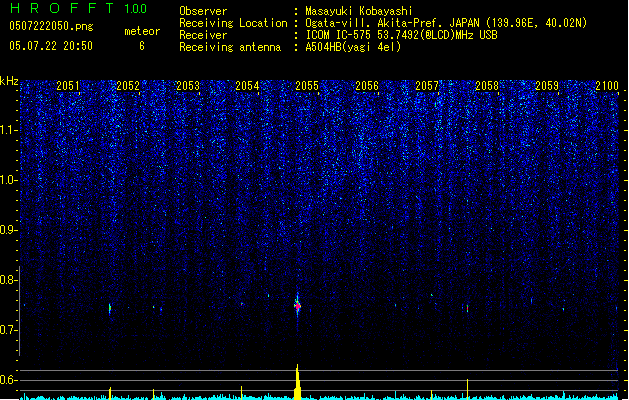The height and width of the screenshot is (400, 629).
Task: Click the Receiver field label
Action: pos(203,35)
